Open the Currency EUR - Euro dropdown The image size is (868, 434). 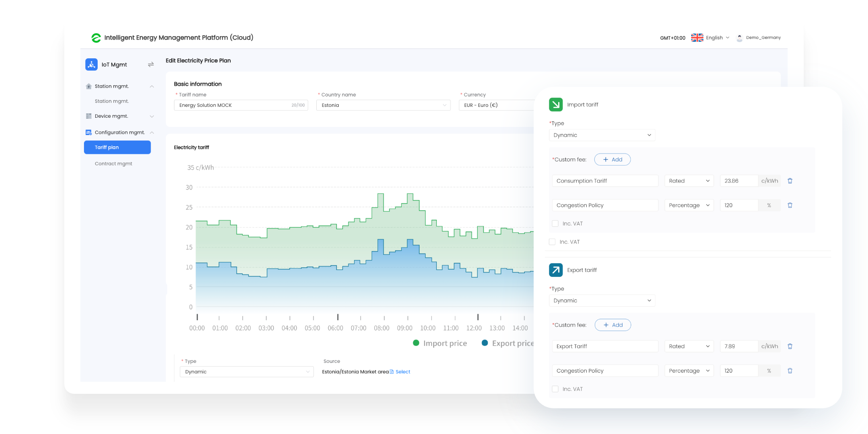point(497,105)
